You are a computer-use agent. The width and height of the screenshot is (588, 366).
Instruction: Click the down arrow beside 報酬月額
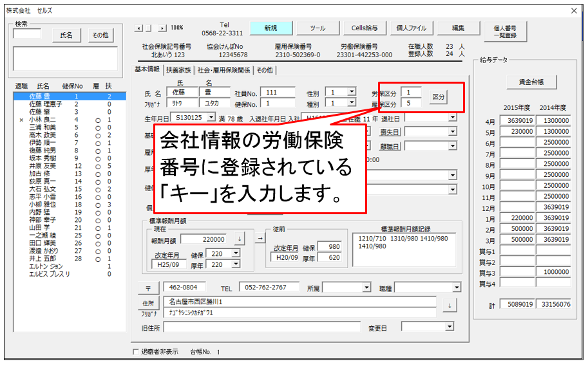coord(239,239)
